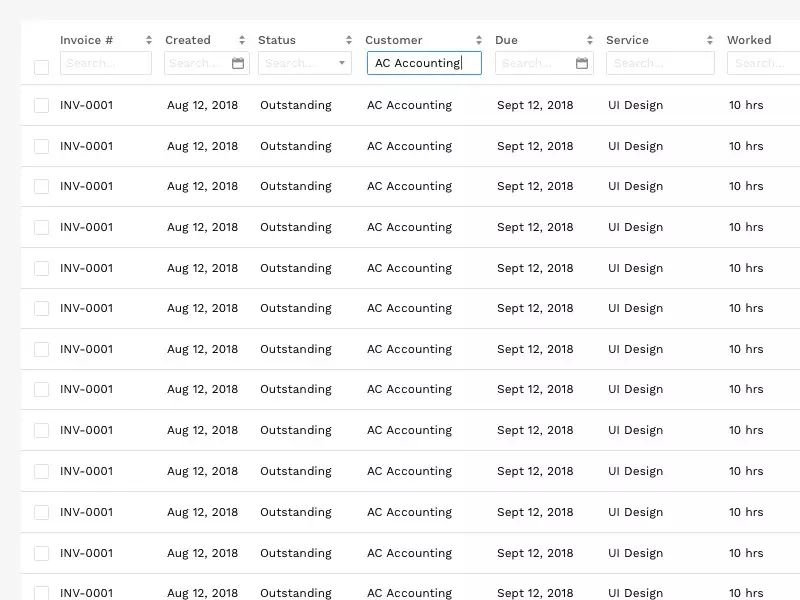Click the Customer filter containing AC Accounting
This screenshot has height=600, width=800.
(x=424, y=63)
